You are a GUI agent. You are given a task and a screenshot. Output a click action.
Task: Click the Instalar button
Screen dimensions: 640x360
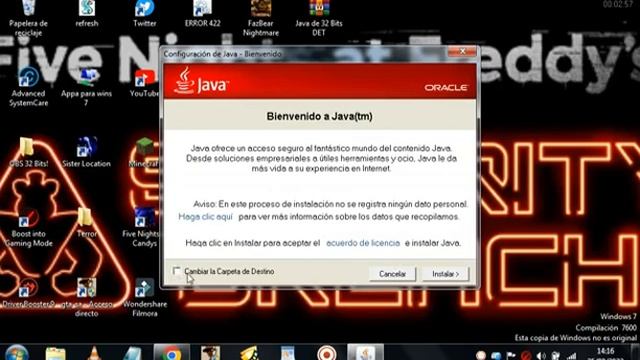445,274
